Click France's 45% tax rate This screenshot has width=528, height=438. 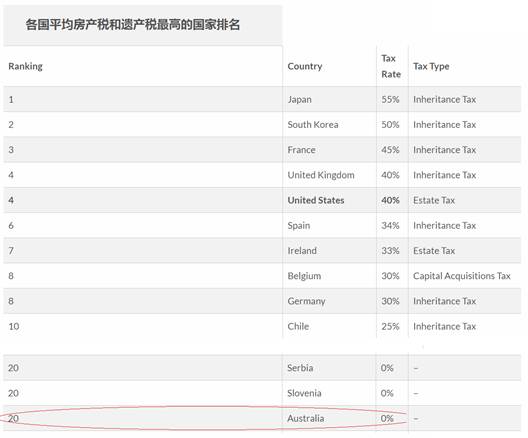coord(390,150)
